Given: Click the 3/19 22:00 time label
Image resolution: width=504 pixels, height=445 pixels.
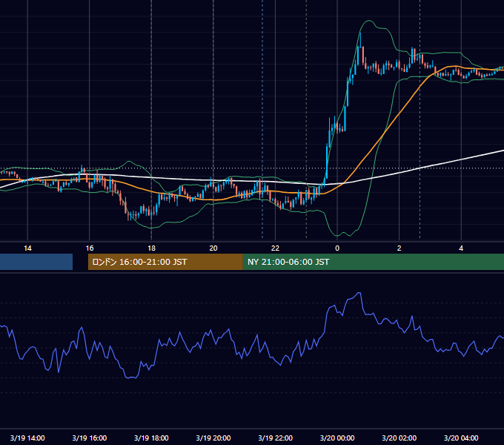Looking at the screenshot, I should tap(276, 438).
